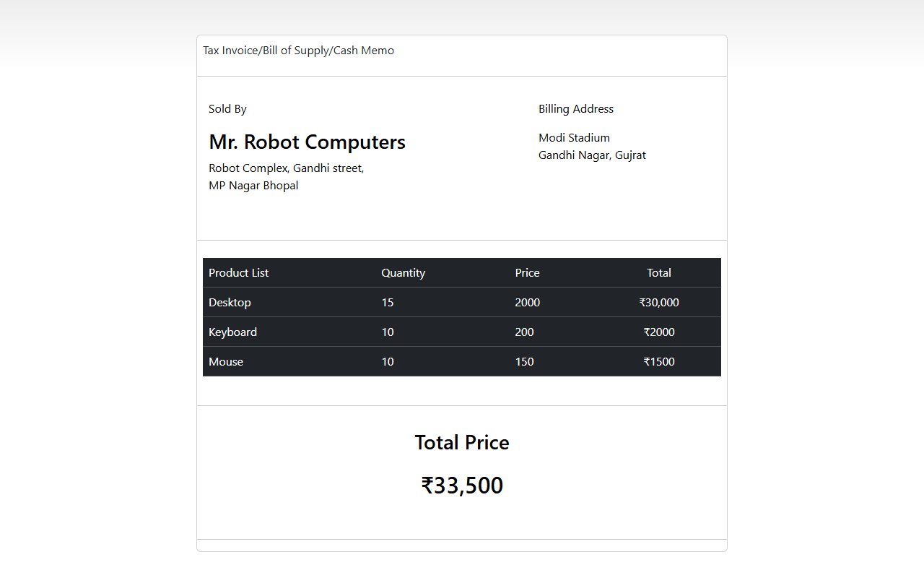Click the Keyboard price value 200
This screenshot has height=578, width=924.
click(524, 332)
